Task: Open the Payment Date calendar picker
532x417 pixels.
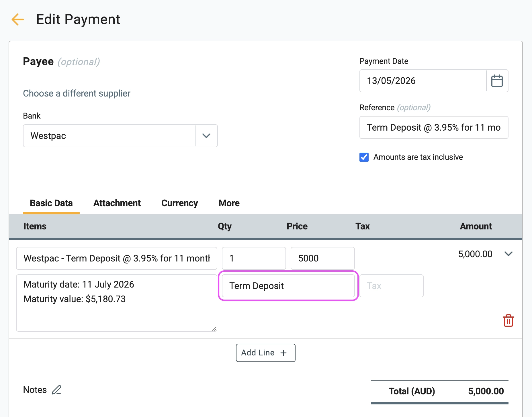Action: (x=497, y=81)
